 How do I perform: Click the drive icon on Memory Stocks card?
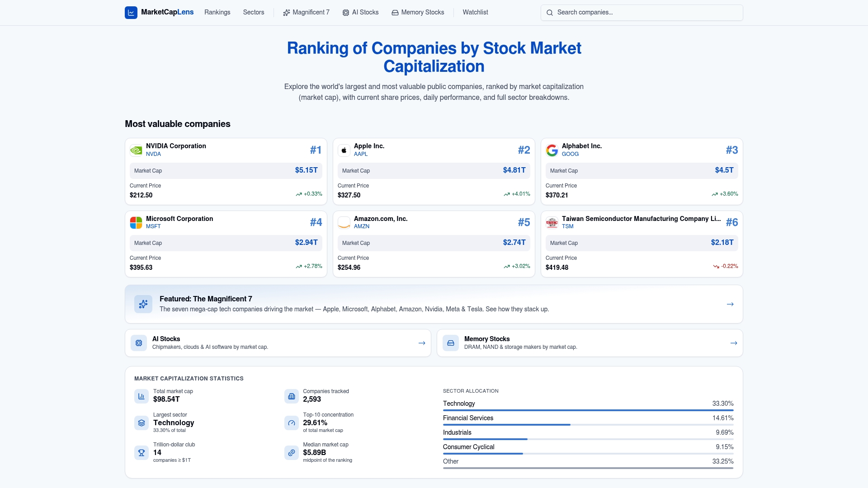451,343
